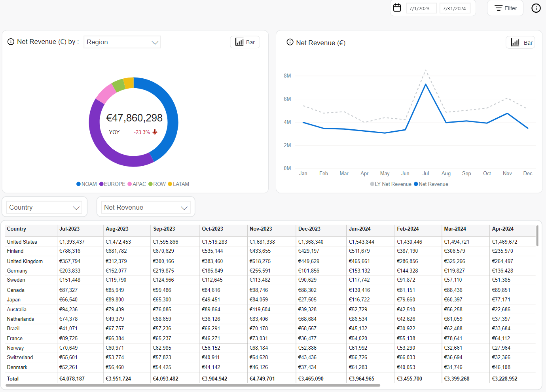546x392 pixels.
Task: Toggle LY Net Revenue legend series
Action: coord(391,184)
